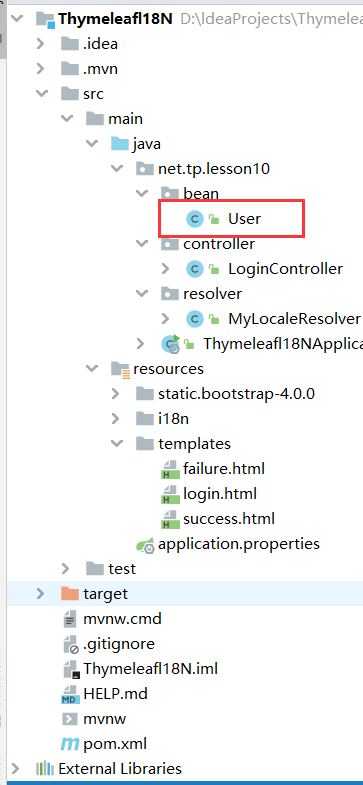Select the .gitignore file name
Viewport: 363px width, 785px height.
pos(119,644)
